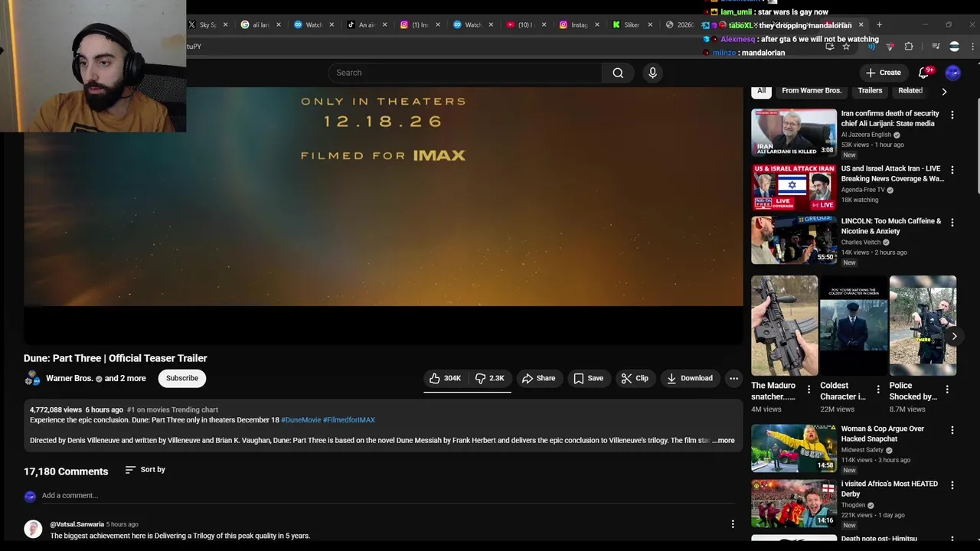Open menu for Police Shocked short

(x=947, y=390)
